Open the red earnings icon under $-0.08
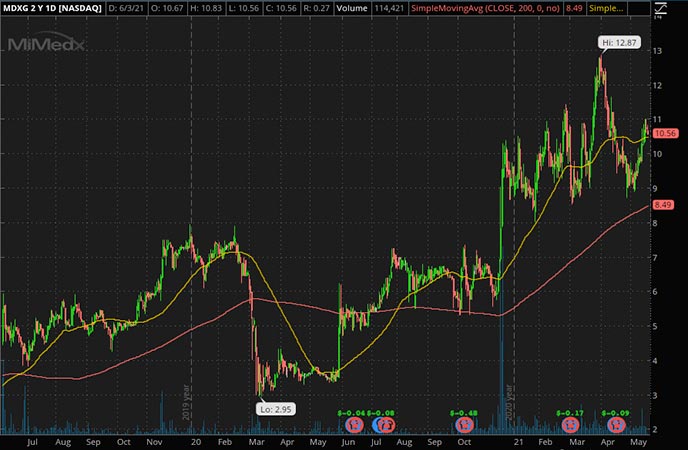The image size is (688, 450). click(387, 425)
